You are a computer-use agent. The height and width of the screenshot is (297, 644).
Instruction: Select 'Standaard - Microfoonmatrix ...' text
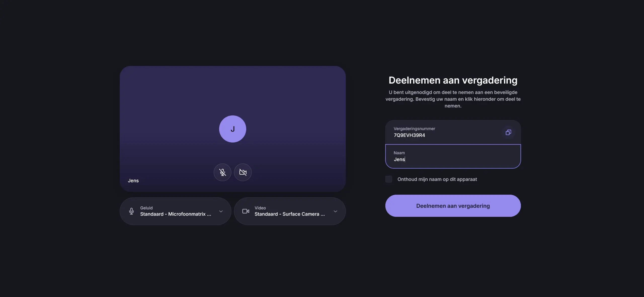coord(176,214)
